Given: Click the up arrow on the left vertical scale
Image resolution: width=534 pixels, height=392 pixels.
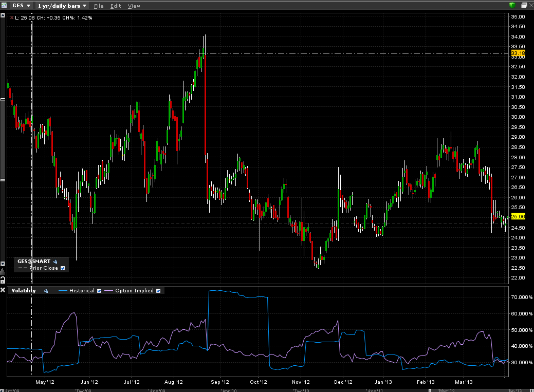Looking at the screenshot, I should pos(3,15).
